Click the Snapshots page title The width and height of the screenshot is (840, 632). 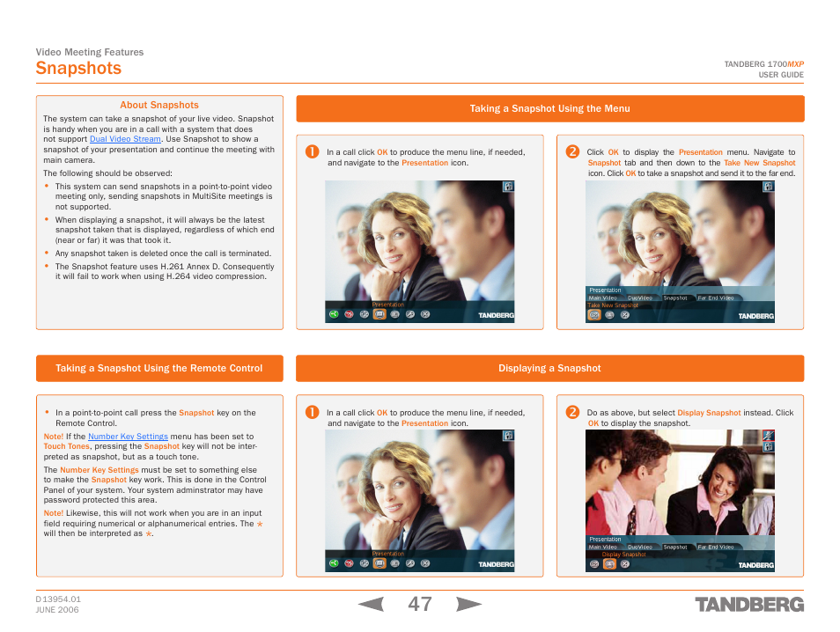click(78, 69)
